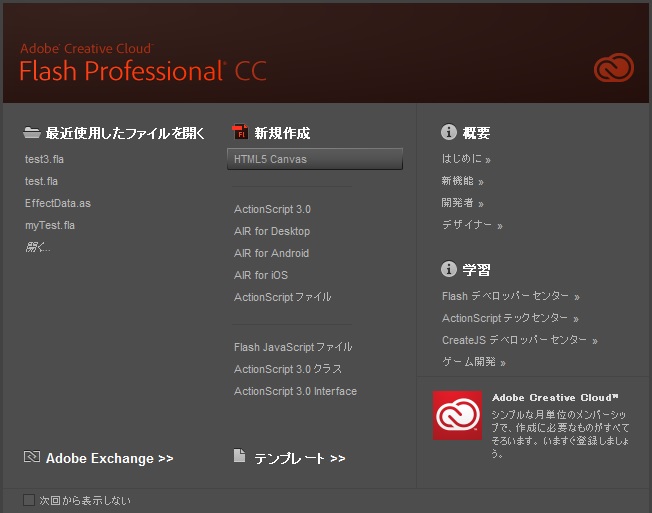Screen dimensions: 652x513
Task: Click the Flash file icon next to 新規作成
Action: (x=240, y=132)
